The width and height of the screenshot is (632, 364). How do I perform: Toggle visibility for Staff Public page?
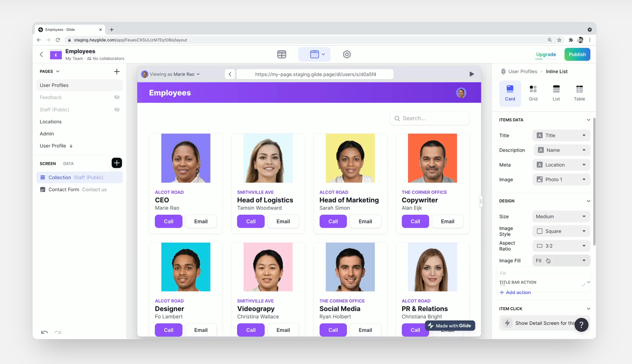coord(117,109)
